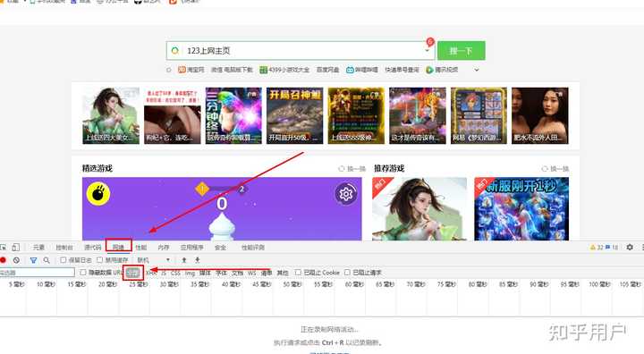Viewport: 644px width, 354px height.
Task: Click the yellow warnings count badge
Action: (597, 248)
